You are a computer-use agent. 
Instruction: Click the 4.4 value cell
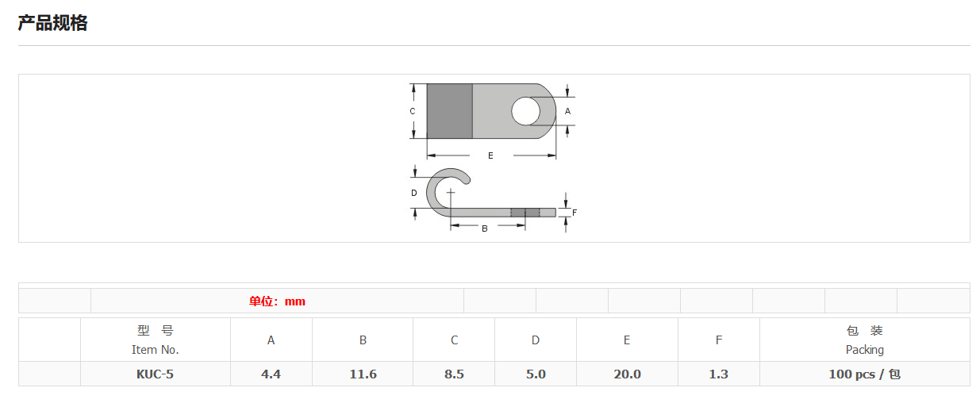[x=271, y=374]
